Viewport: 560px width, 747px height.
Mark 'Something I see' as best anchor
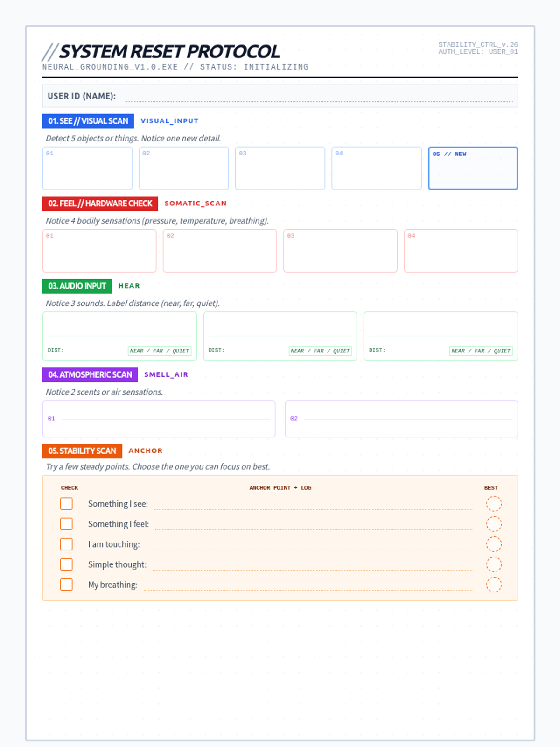point(494,504)
